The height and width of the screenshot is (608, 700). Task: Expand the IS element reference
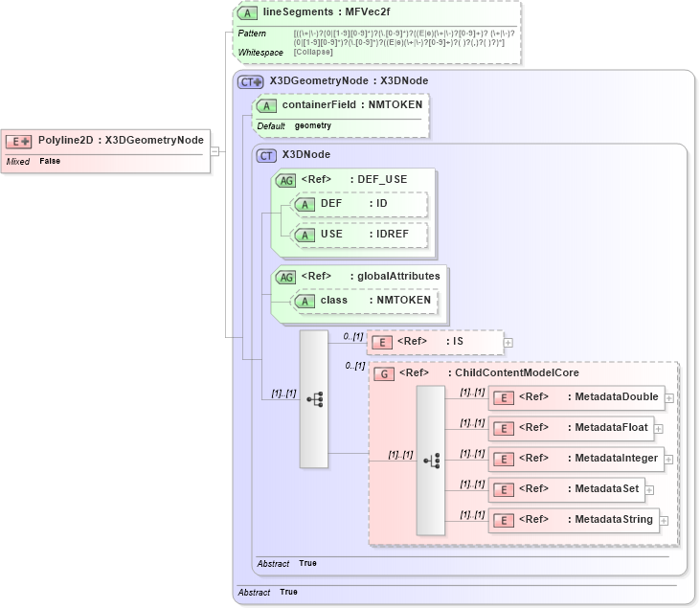508,343
